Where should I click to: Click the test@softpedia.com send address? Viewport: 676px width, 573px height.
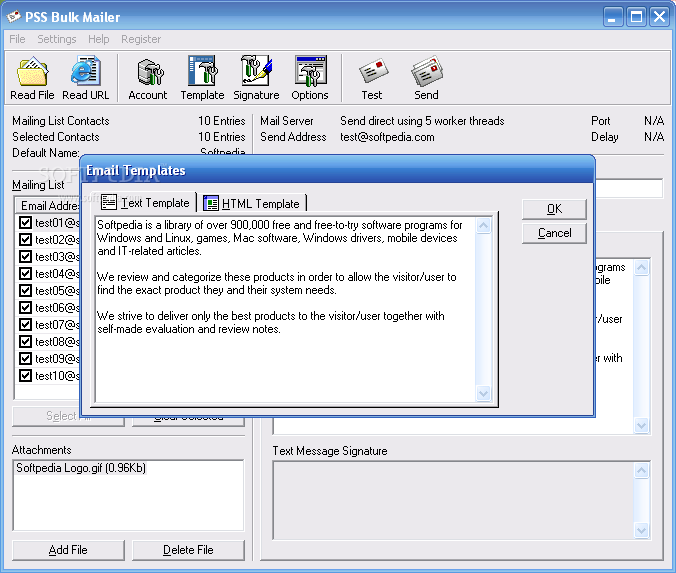click(387, 137)
